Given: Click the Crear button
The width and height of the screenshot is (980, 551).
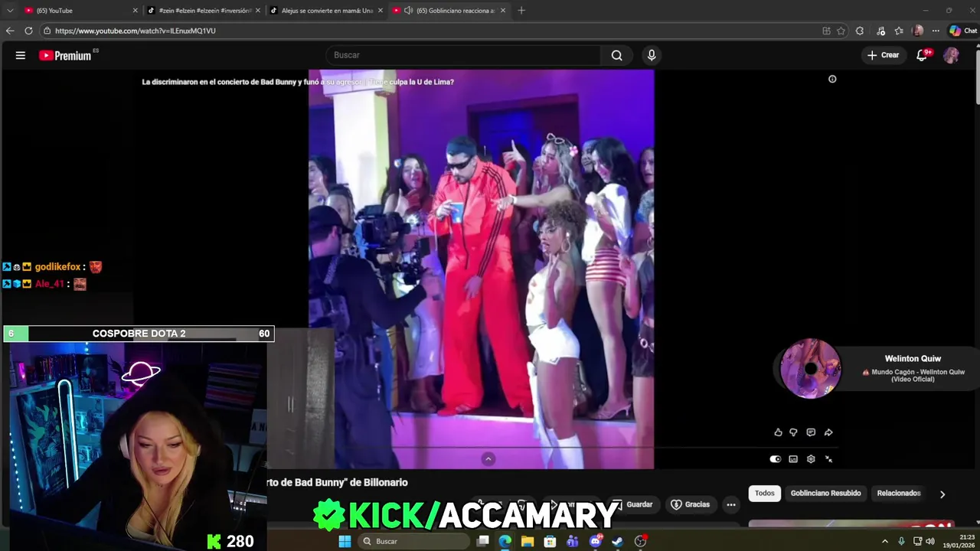Looking at the screenshot, I should 883,55.
